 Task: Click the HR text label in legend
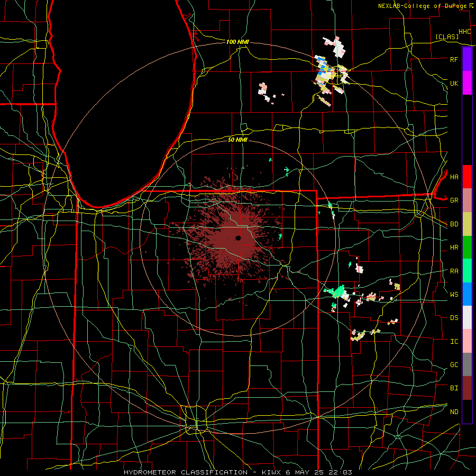coord(454,248)
